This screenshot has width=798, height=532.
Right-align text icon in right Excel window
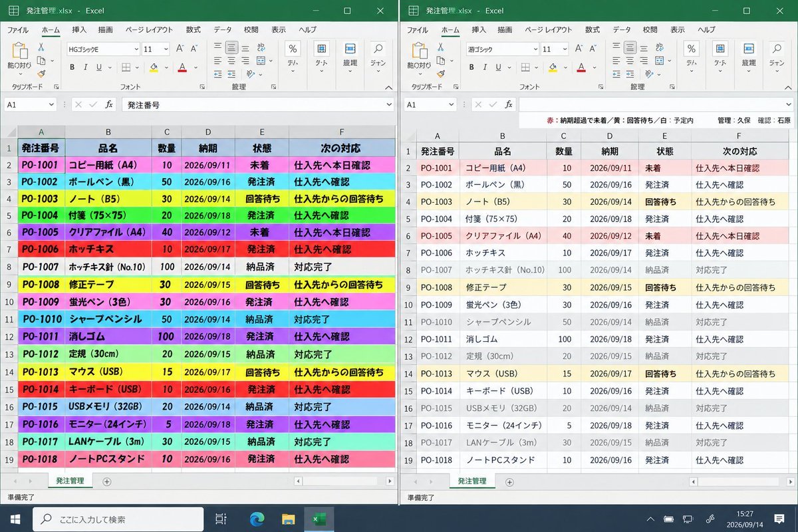[645, 61]
